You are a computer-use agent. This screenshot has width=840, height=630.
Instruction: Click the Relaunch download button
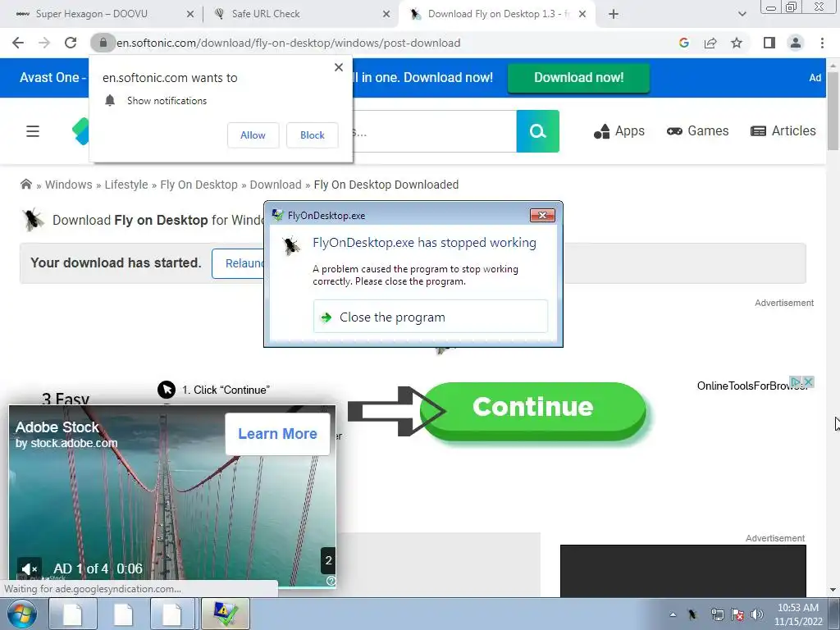(x=239, y=263)
